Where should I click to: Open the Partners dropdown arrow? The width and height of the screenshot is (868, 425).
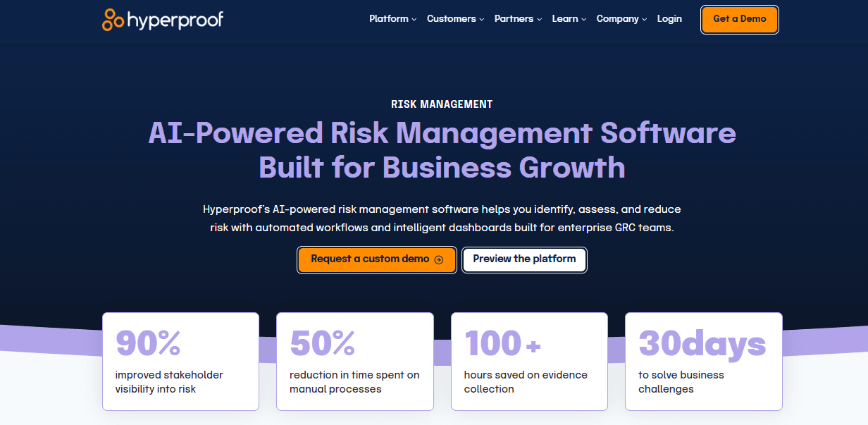click(x=540, y=20)
